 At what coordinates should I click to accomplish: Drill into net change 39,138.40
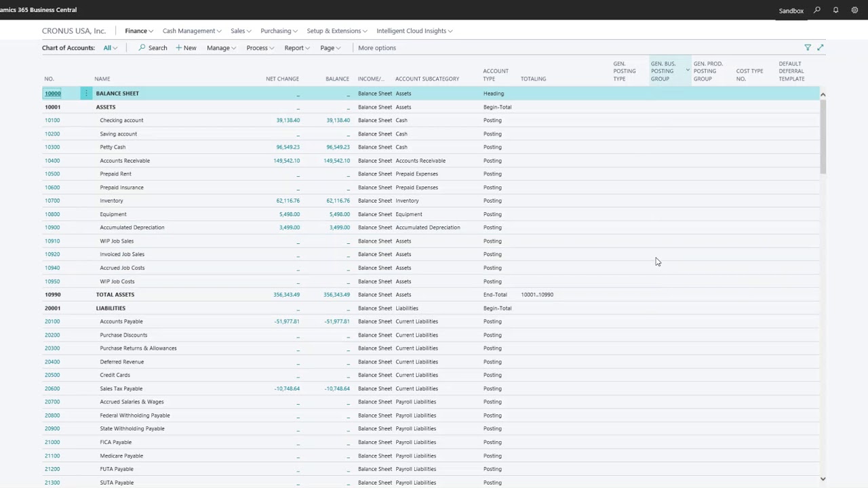click(x=288, y=121)
